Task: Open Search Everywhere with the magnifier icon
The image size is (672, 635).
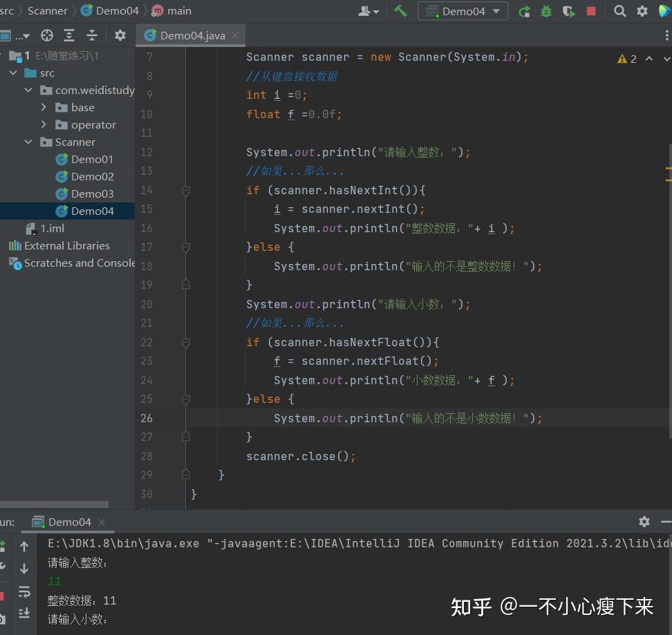Action: point(619,10)
